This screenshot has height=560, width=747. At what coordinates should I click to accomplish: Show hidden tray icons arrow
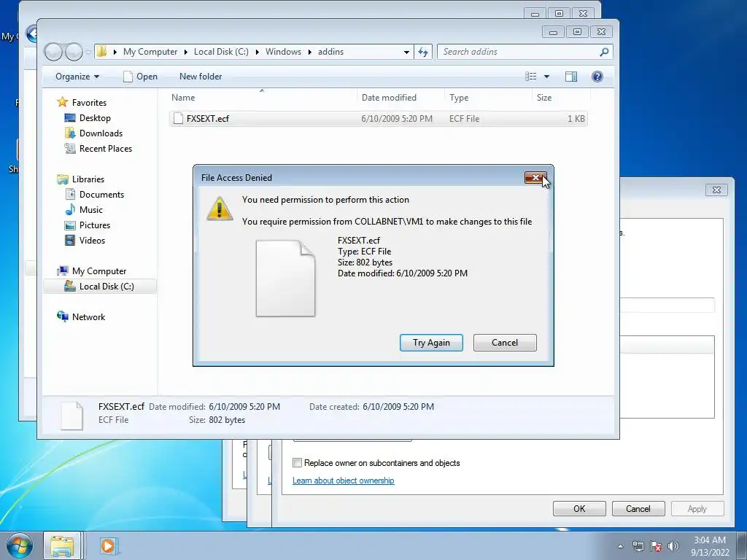pos(620,546)
